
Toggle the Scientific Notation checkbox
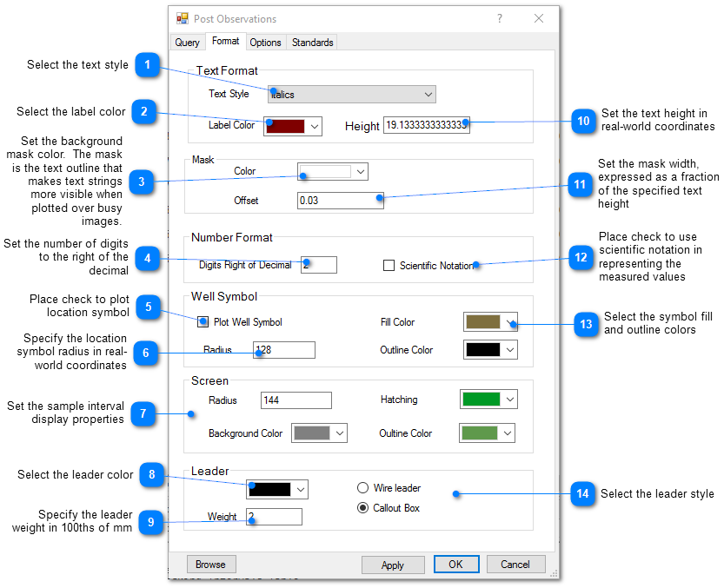389,265
